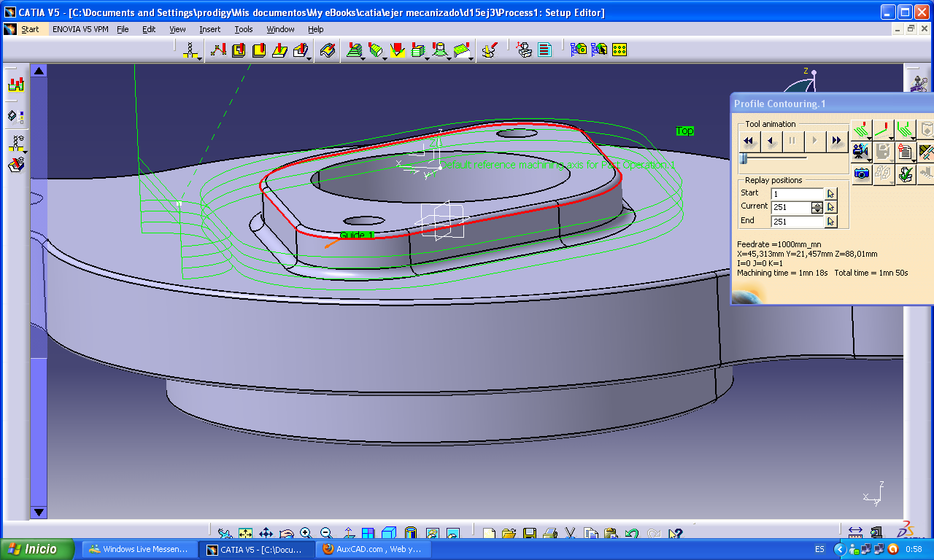Open the File menu
Viewport: 934px width, 560px height.
[x=123, y=29]
